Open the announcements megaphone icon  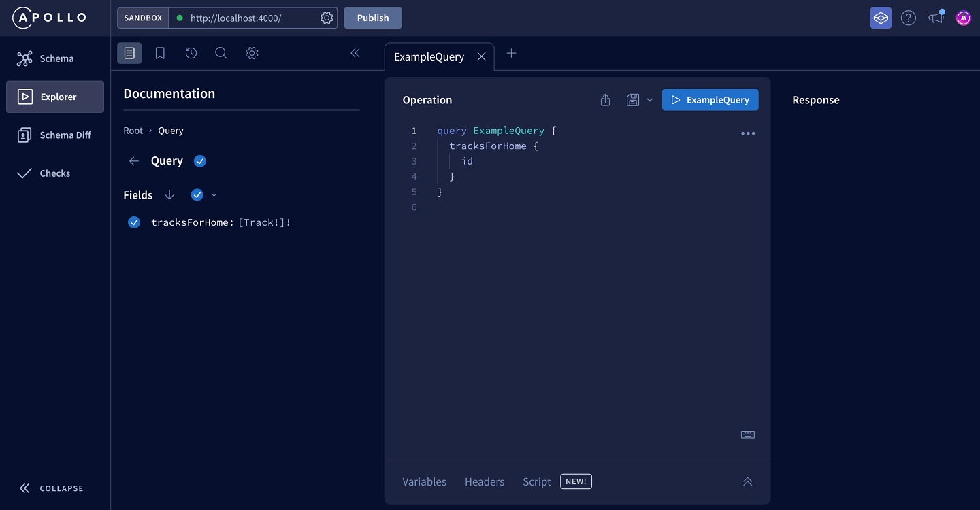[x=936, y=18]
